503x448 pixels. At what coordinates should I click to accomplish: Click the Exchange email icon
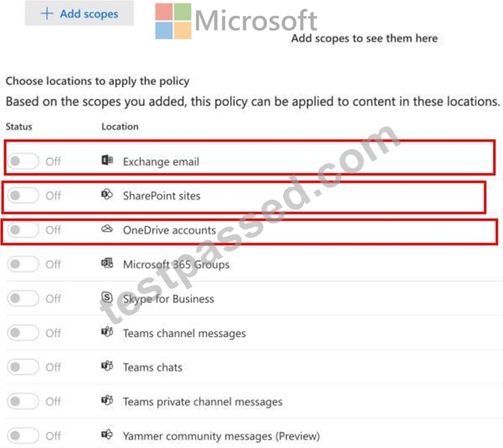(x=107, y=160)
